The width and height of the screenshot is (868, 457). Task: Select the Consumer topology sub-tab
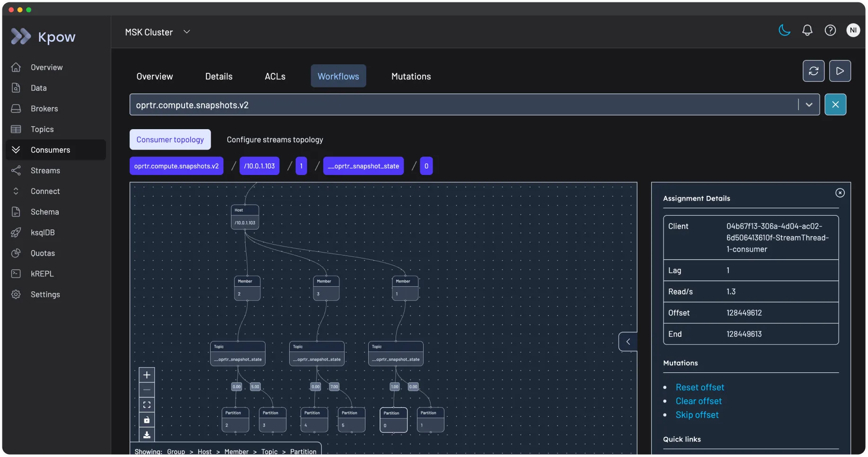point(170,140)
